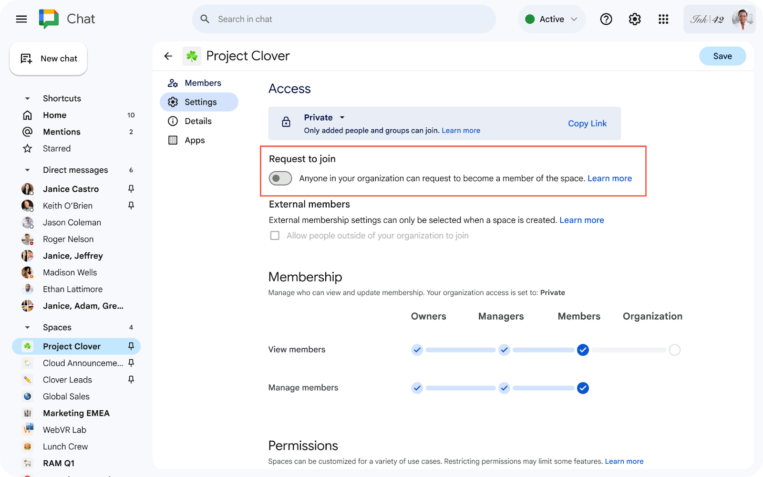Image resolution: width=763 pixels, height=477 pixels.
Task: Select Managers for Manage members
Action: pos(504,388)
